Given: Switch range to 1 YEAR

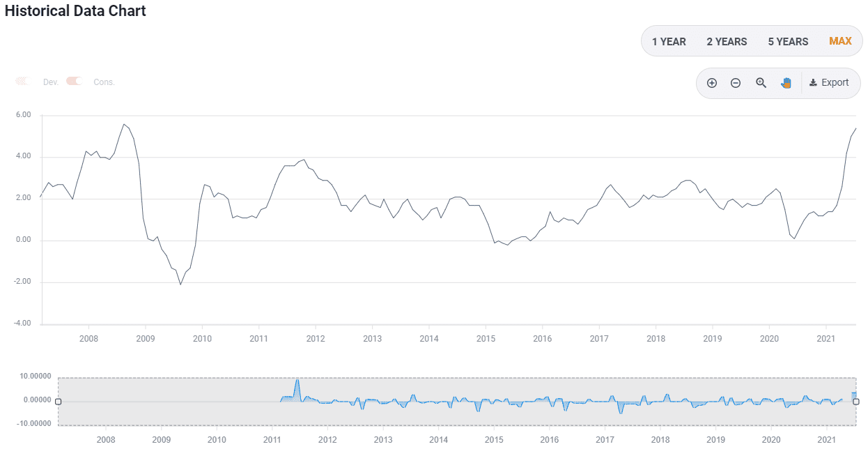Looking at the screenshot, I should [x=669, y=42].
